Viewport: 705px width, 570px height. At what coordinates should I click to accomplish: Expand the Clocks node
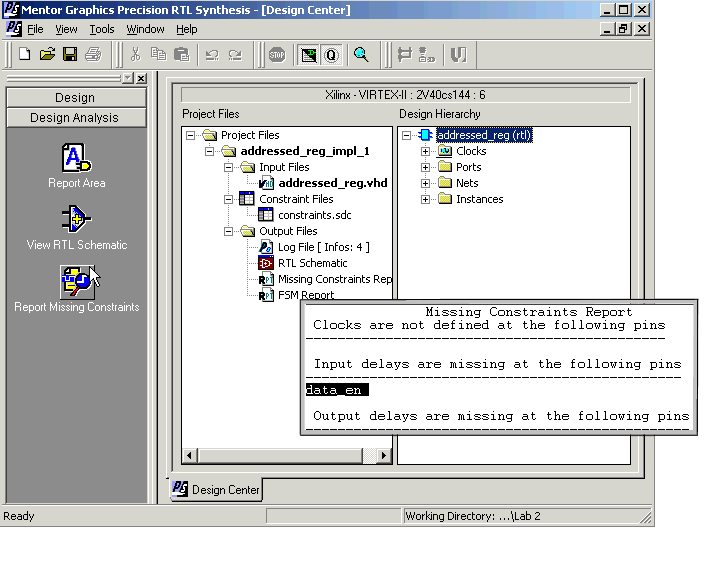425,151
